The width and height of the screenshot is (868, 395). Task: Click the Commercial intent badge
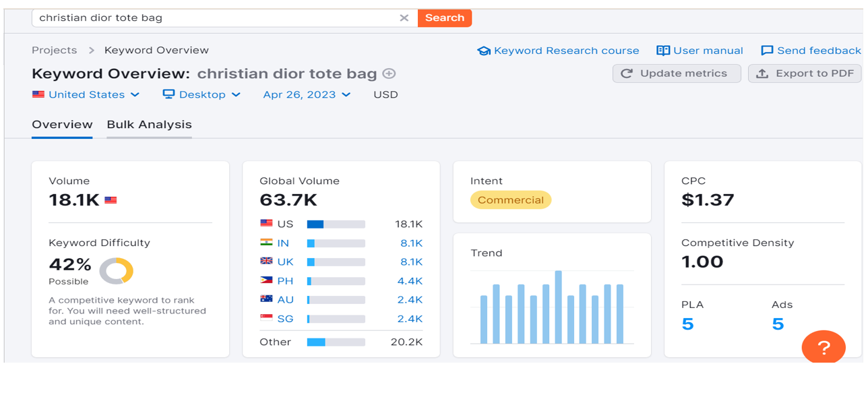[511, 200]
